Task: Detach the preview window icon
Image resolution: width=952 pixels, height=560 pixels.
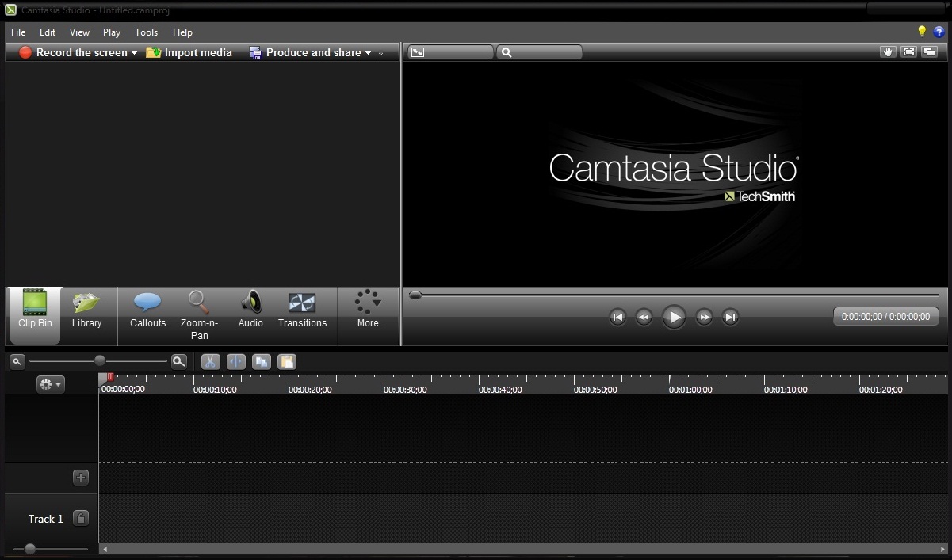Action: click(929, 52)
